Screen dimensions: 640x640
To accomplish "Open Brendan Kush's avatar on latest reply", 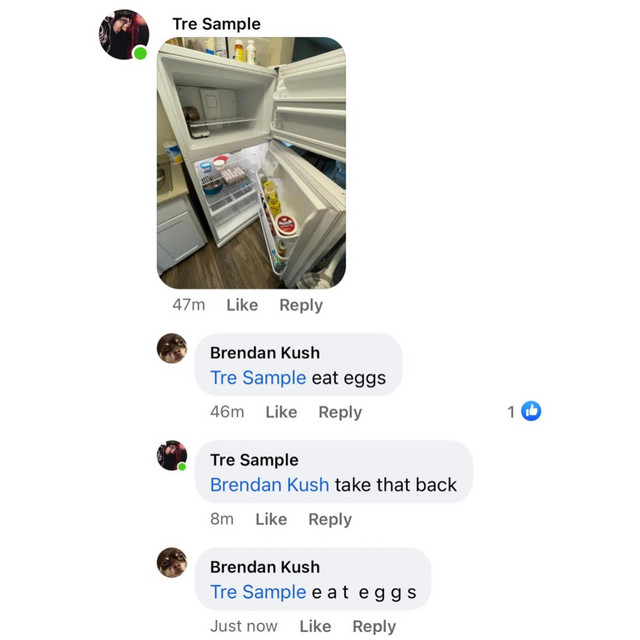I will (172, 562).
